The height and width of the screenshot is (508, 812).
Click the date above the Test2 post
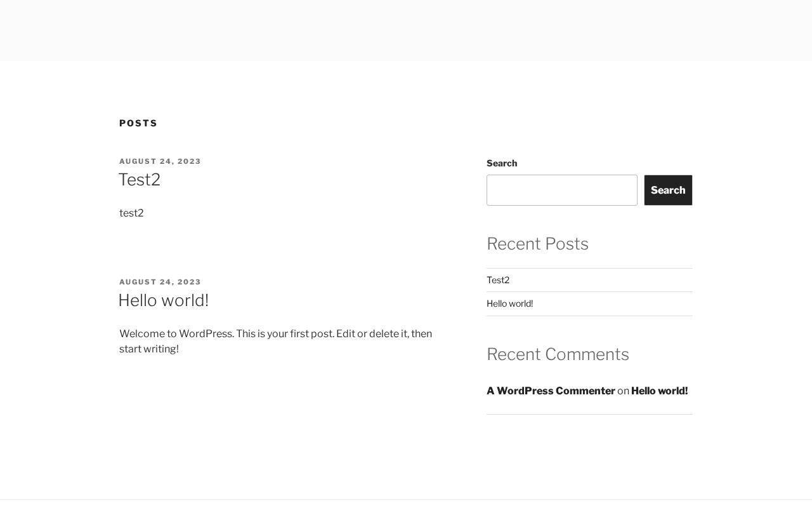(160, 161)
